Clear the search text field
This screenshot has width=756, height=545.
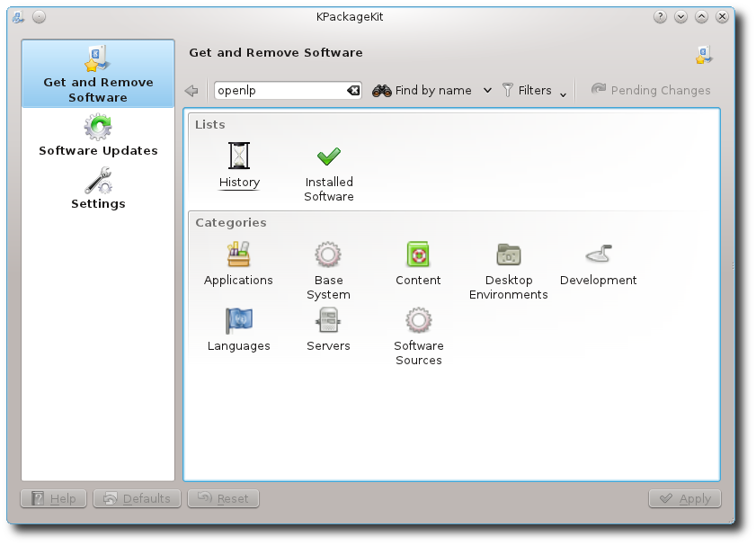[x=353, y=90]
